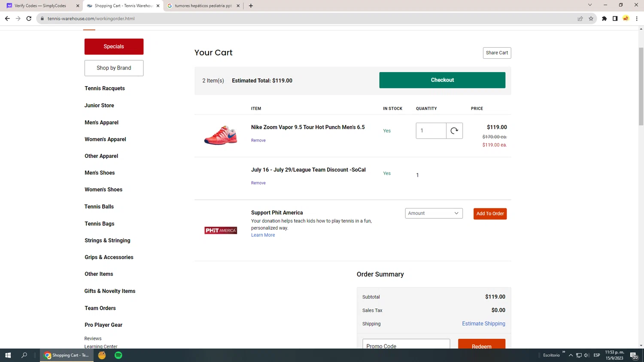Screen dimensions: 644x362
Task: Click the Promo Code input field
Action: (x=406, y=344)
